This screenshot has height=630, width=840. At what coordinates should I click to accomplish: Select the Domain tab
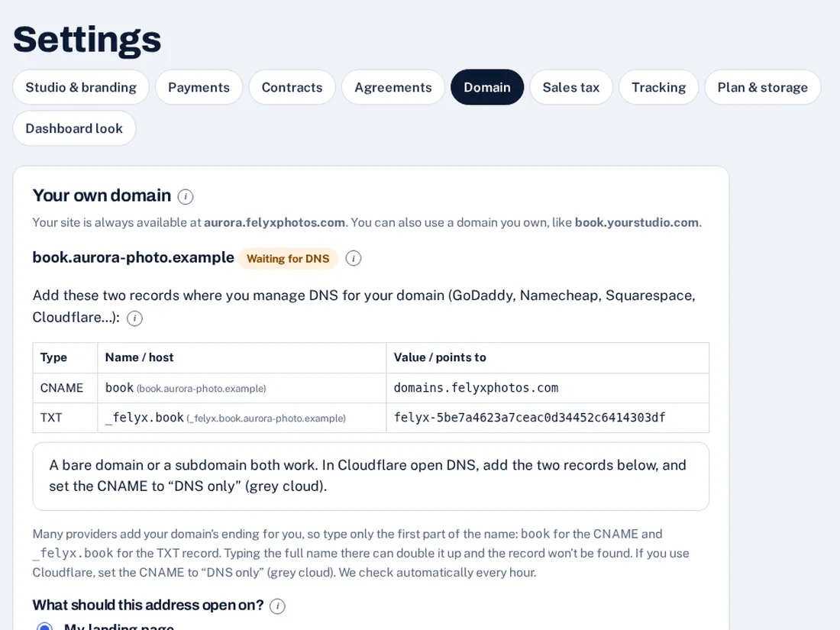coord(487,87)
